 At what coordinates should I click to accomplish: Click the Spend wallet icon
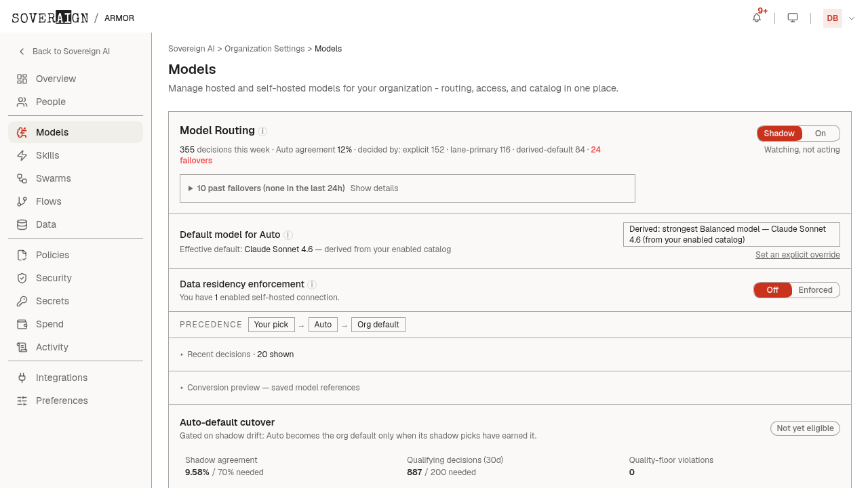tap(22, 324)
